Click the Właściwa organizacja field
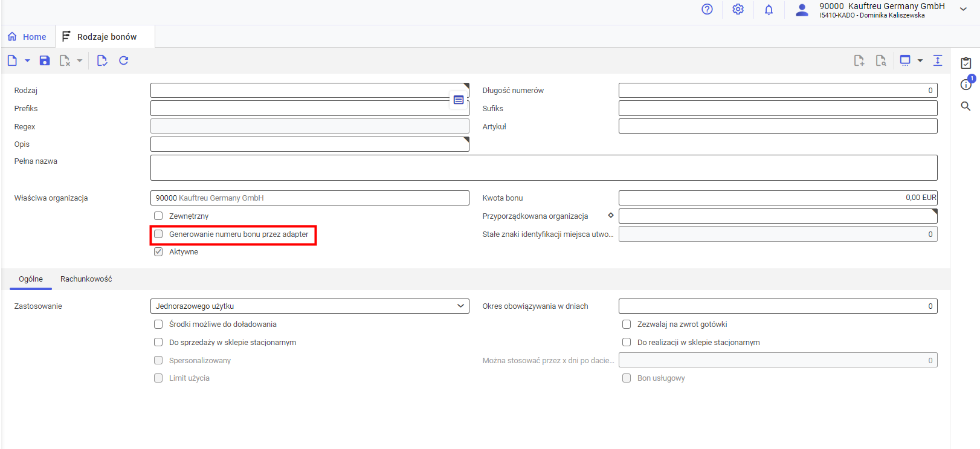This screenshot has height=449, width=980. pos(310,198)
